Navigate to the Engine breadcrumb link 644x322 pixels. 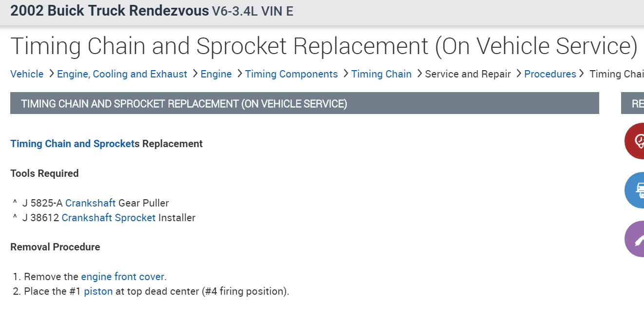(216, 74)
